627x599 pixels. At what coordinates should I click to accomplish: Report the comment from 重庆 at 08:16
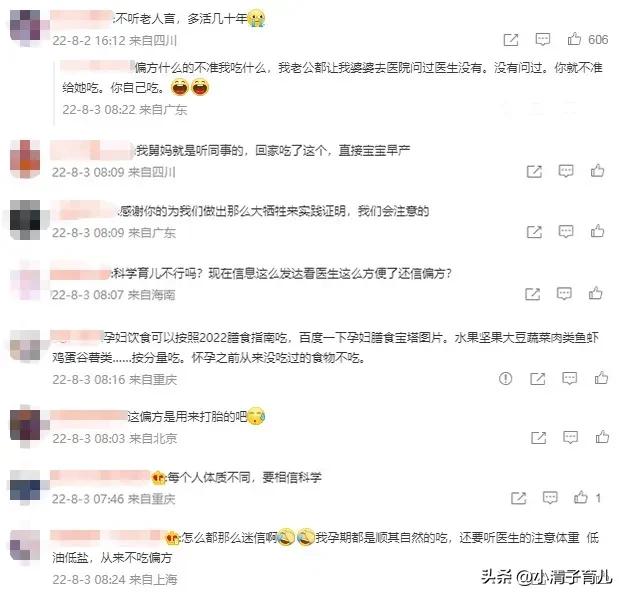(505, 378)
